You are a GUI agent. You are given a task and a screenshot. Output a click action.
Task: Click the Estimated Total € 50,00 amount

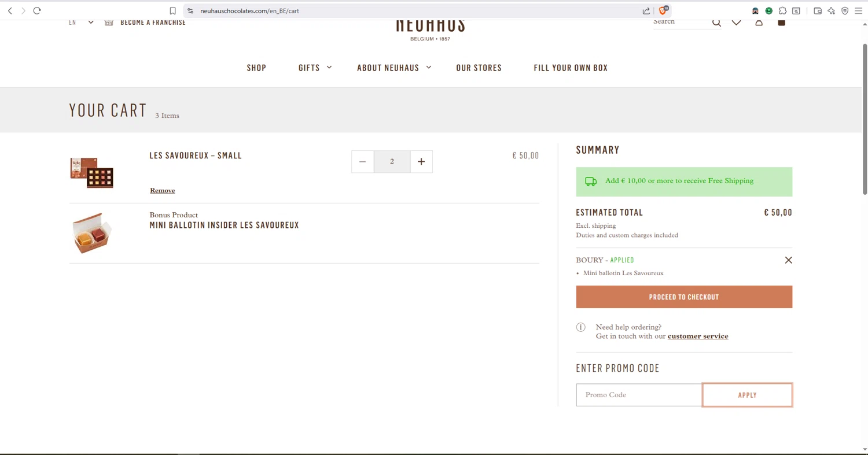pyautogui.click(x=778, y=213)
